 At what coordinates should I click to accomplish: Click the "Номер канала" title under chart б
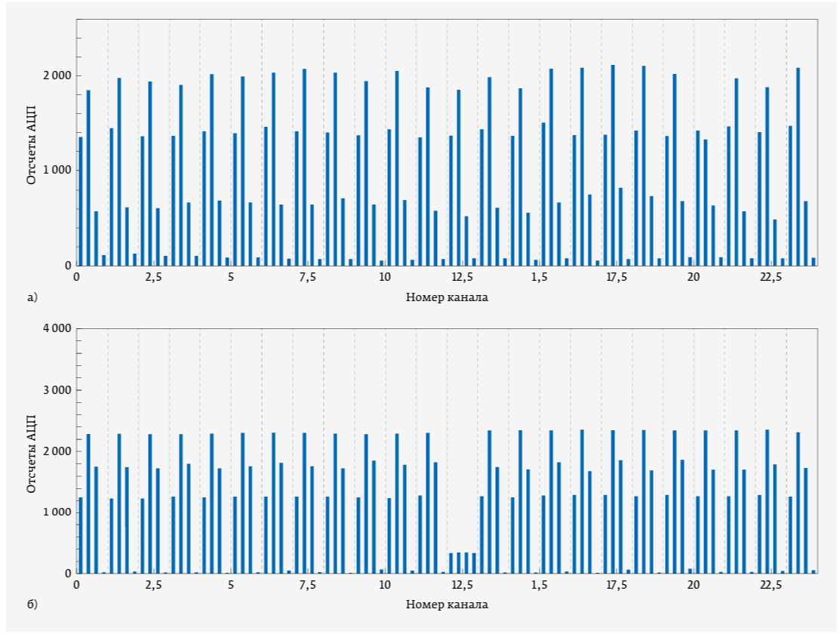pyautogui.click(x=447, y=605)
